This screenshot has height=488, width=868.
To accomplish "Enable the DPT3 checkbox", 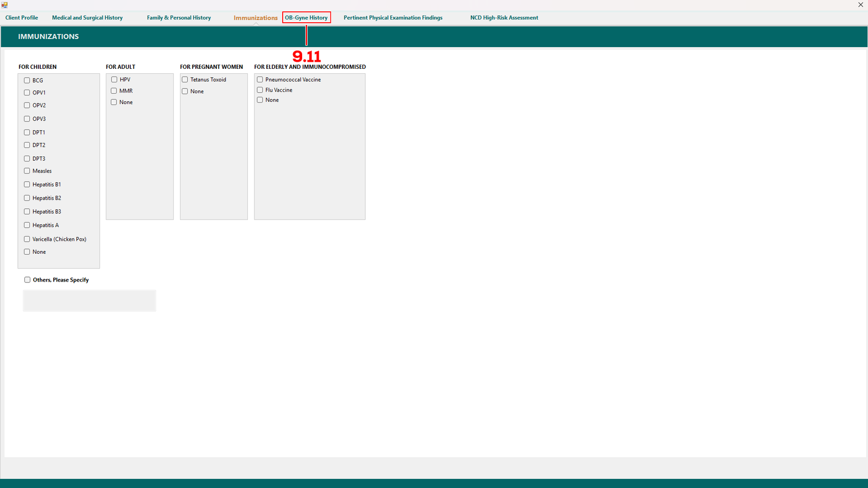I will (27, 159).
